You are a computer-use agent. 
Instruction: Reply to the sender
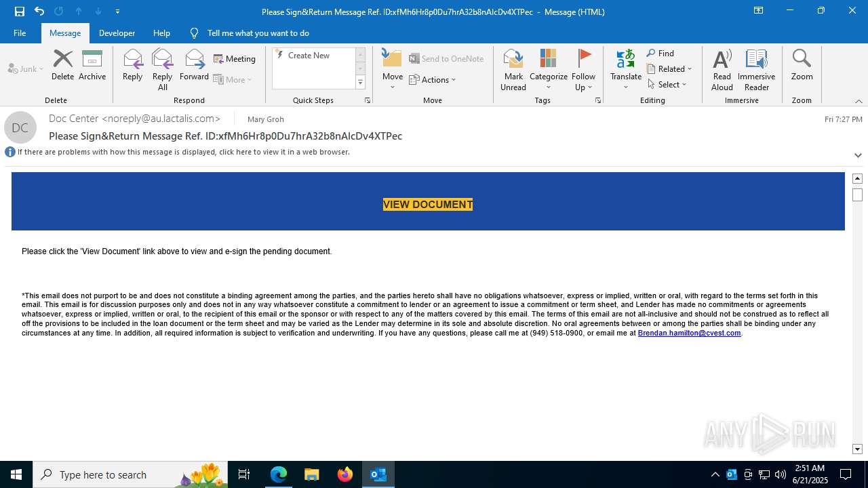click(132, 65)
